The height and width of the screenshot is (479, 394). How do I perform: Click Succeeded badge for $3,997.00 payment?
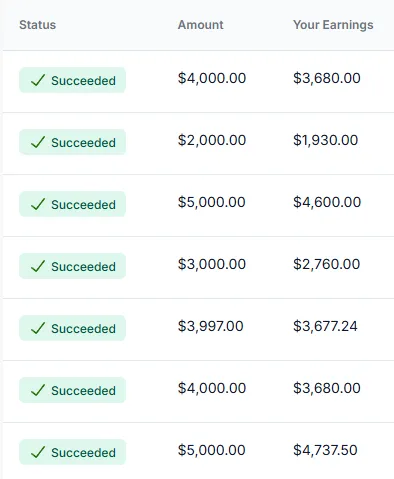[72, 328]
